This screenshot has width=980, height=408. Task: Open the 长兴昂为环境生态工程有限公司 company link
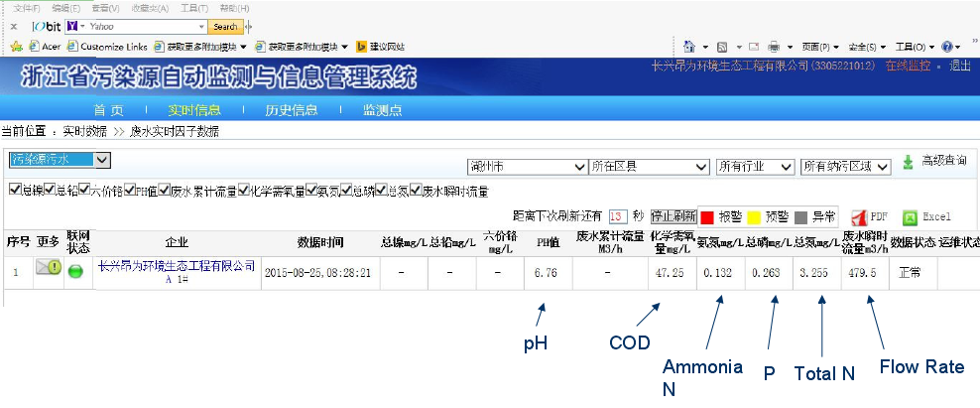click(x=176, y=266)
